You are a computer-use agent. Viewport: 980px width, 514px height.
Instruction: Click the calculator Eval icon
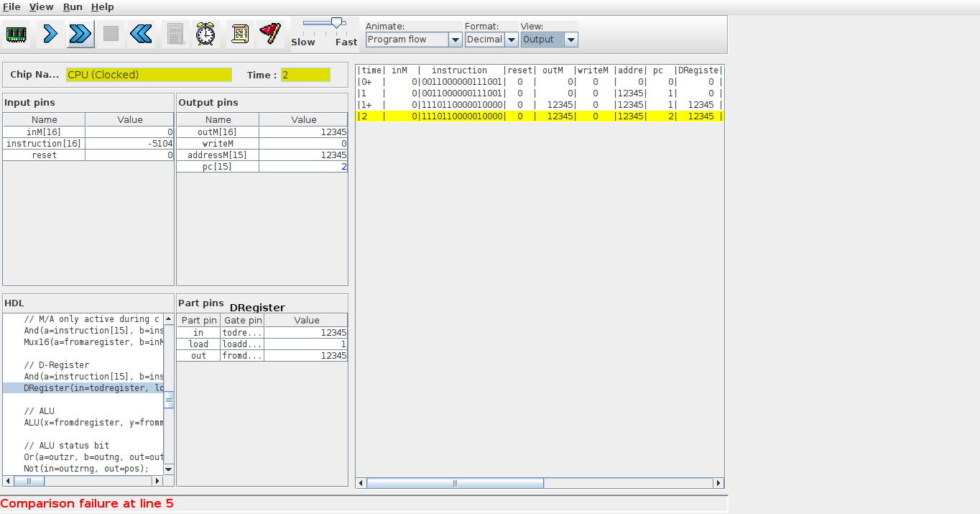click(175, 34)
